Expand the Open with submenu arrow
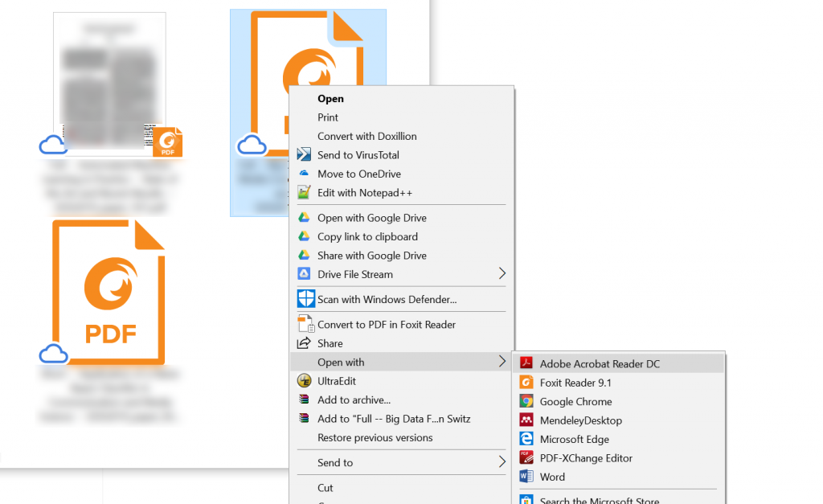The image size is (823, 504). pyautogui.click(x=502, y=362)
